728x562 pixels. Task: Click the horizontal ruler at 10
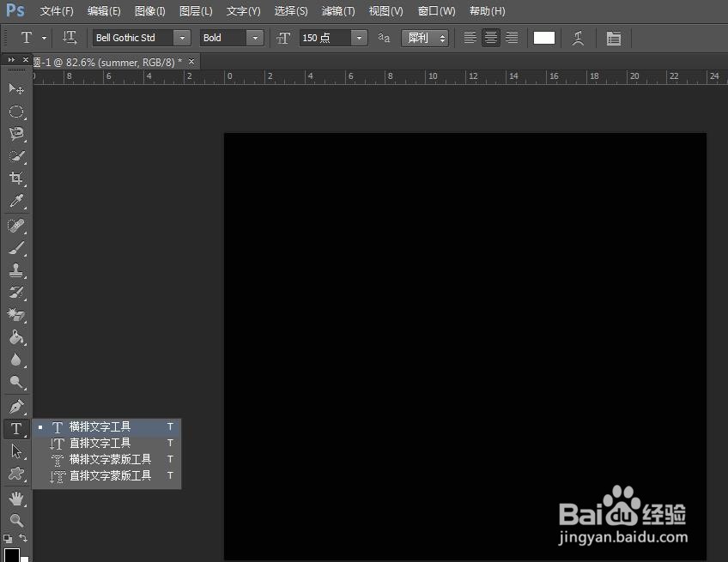433,76
